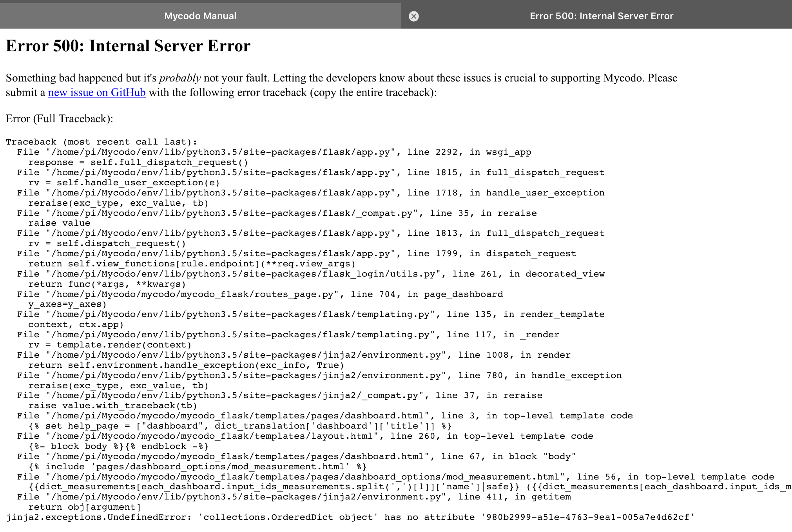This screenshot has width=792, height=532.
Task: Click the dict_measurements template code line
Action: [410, 487]
